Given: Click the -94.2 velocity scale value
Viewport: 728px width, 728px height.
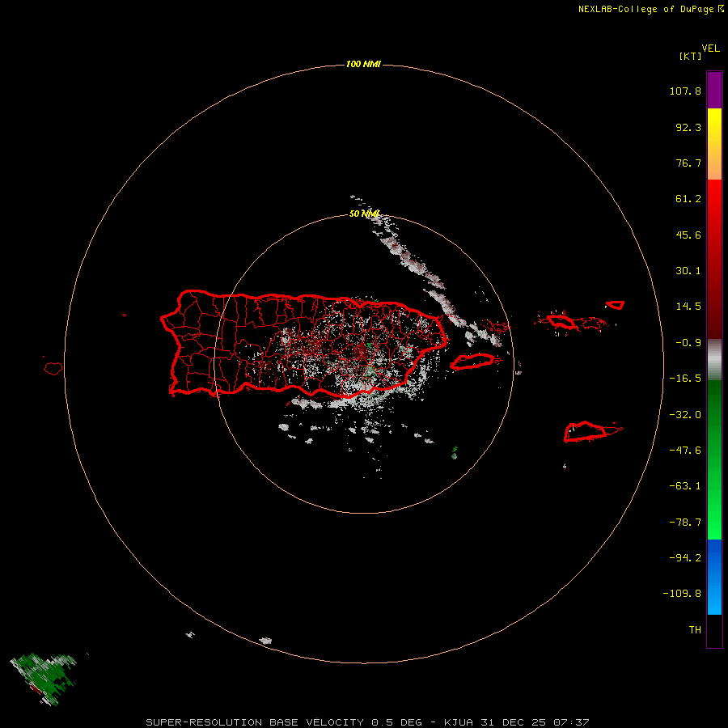Looking at the screenshot, I should point(685,558).
